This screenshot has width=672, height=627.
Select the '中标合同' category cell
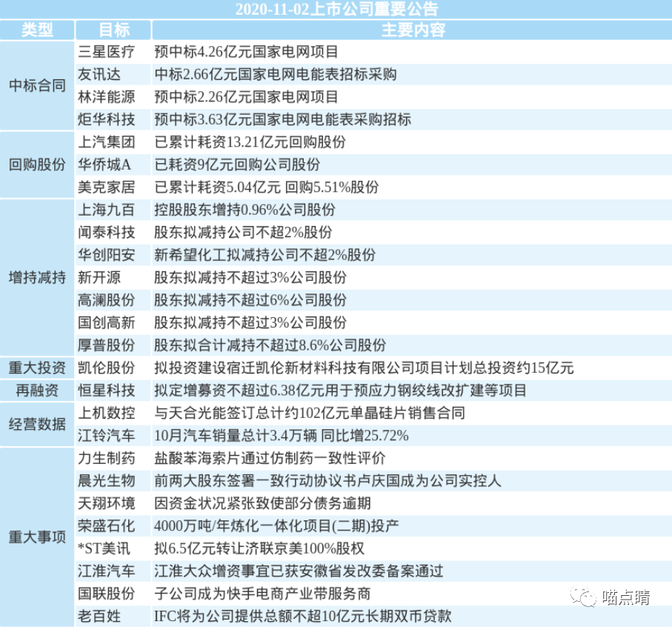37,85
